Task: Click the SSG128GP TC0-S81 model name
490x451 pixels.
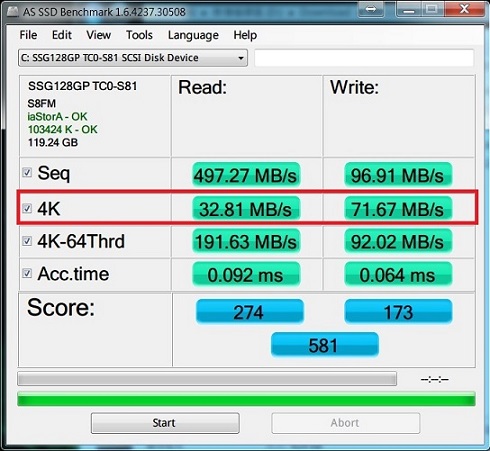Action: 83,86
